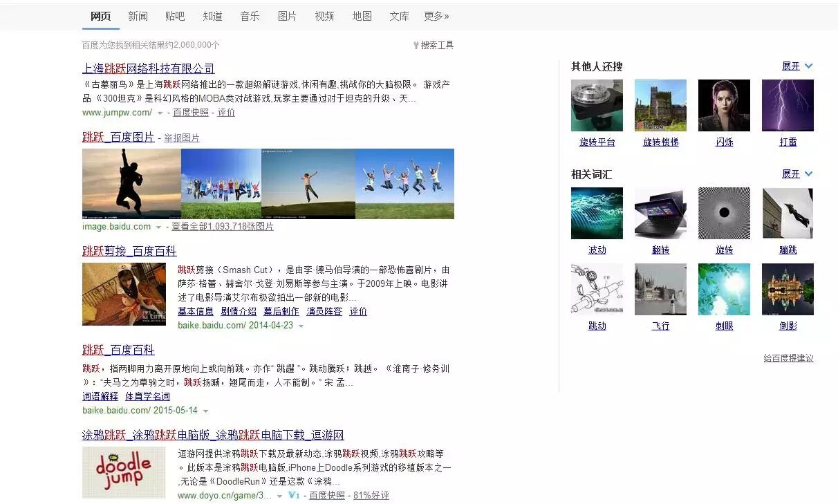Image resolution: width=838 pixels, height=504 pixels.
Task: Click 波动 label link
Action: pos(597,250)
